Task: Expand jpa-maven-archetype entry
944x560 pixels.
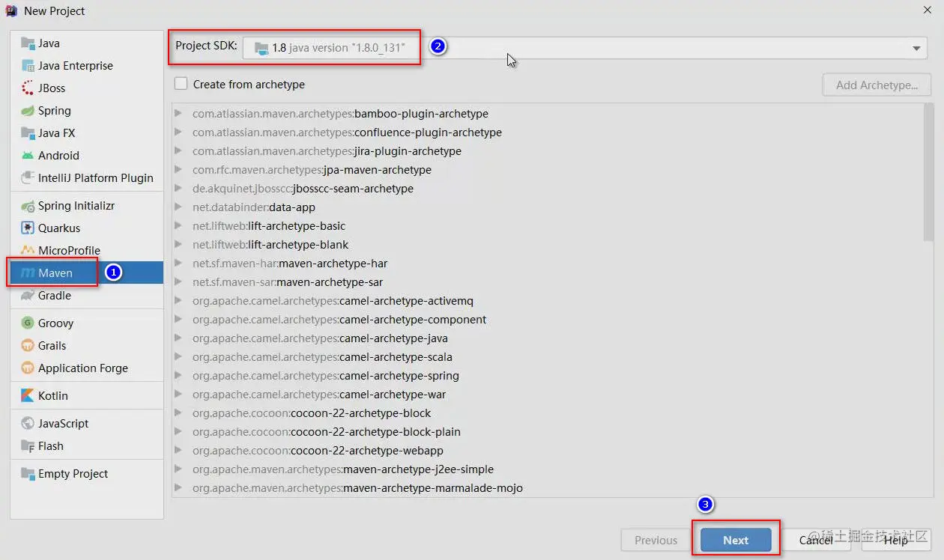Action: 178,170
